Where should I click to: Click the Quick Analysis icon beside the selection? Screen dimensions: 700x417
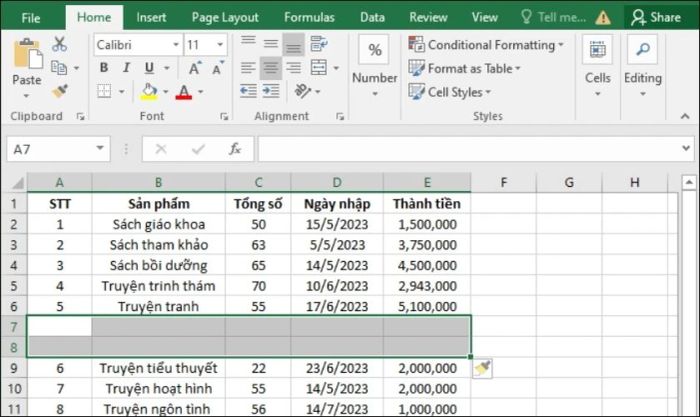click(483, 368)
